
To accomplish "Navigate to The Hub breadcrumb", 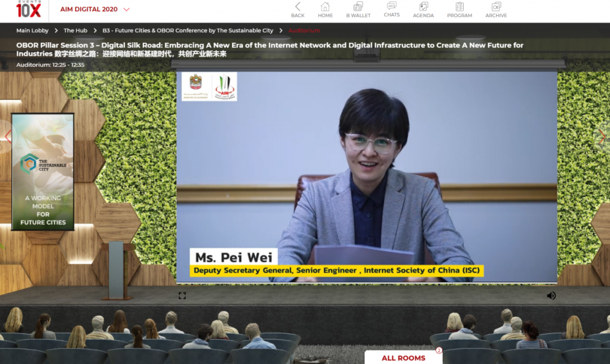I will click(x=76, y=30).
